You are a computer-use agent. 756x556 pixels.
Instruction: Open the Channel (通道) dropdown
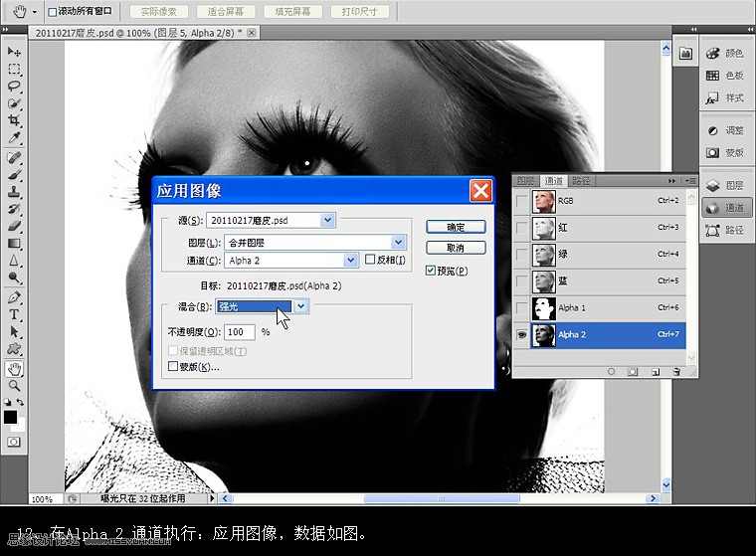350,261
